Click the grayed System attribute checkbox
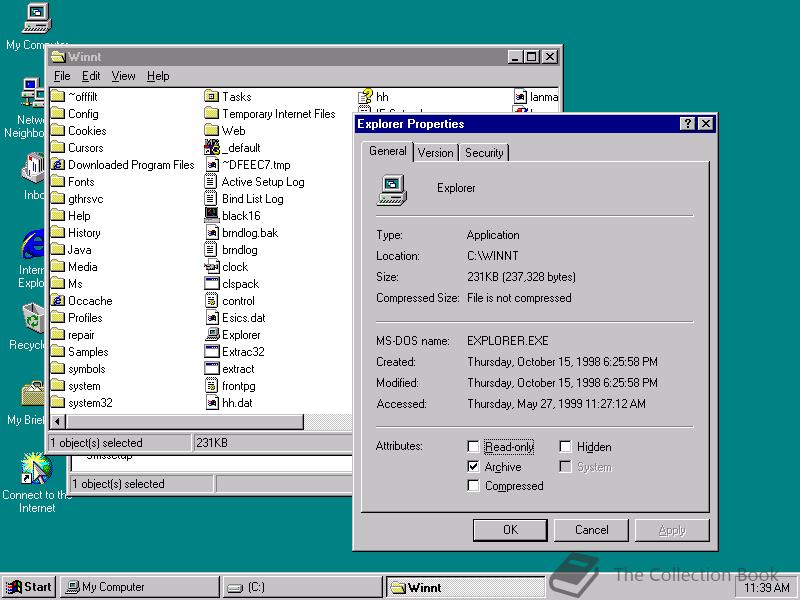The height and width of the screenshot is (600, 800). (x=565, y=466)
